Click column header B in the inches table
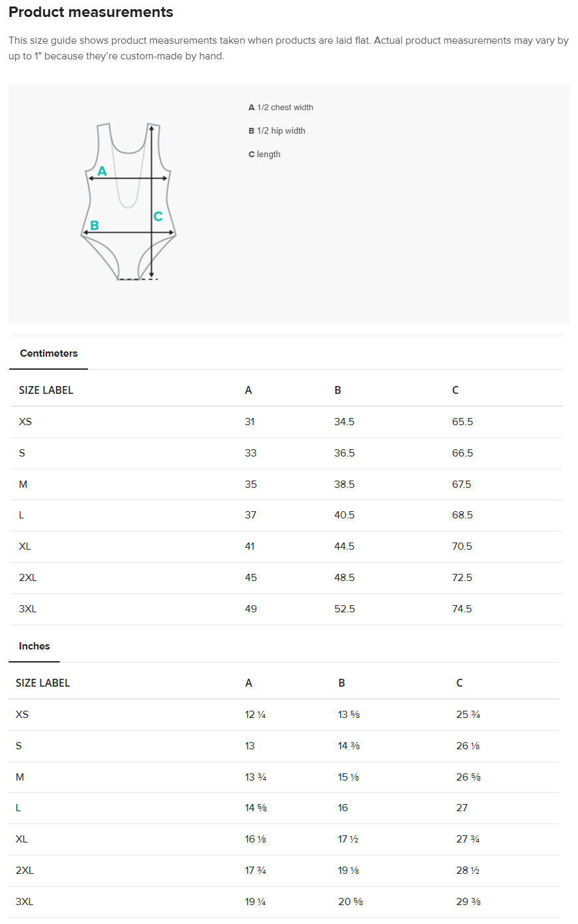The width and height of the screenshot is (578, 924). pos(342,683)
